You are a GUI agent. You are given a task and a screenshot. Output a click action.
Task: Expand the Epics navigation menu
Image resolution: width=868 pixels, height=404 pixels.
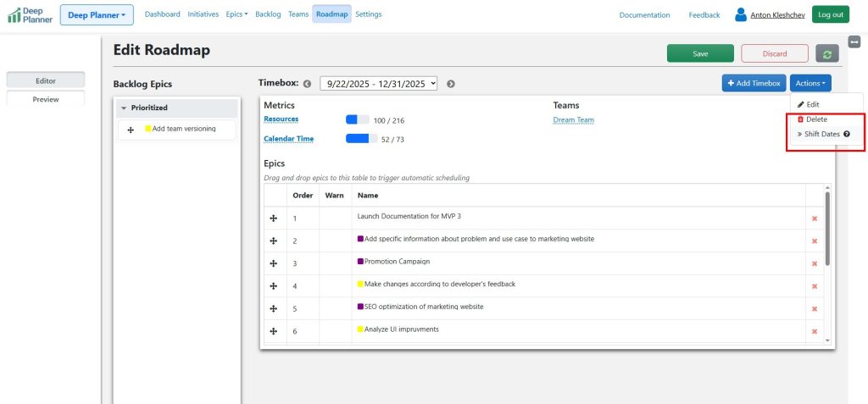click(x=236, y=14)
